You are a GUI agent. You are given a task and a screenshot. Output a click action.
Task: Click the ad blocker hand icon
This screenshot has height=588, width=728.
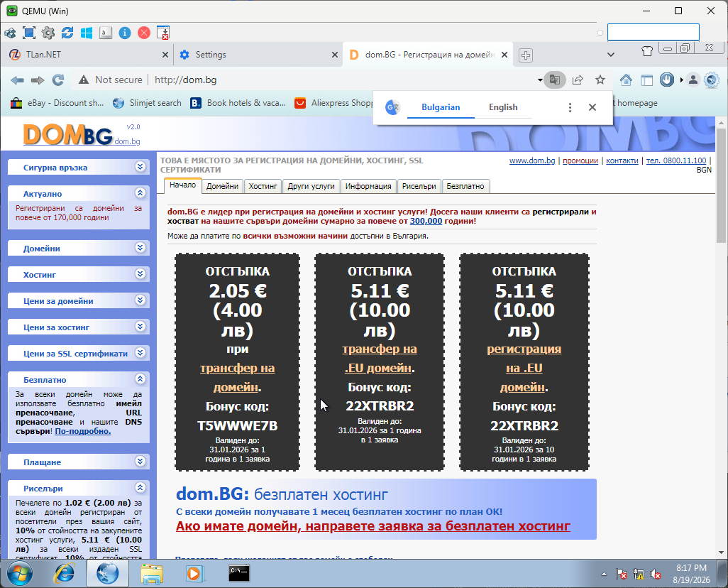click(x=667, y=80)
